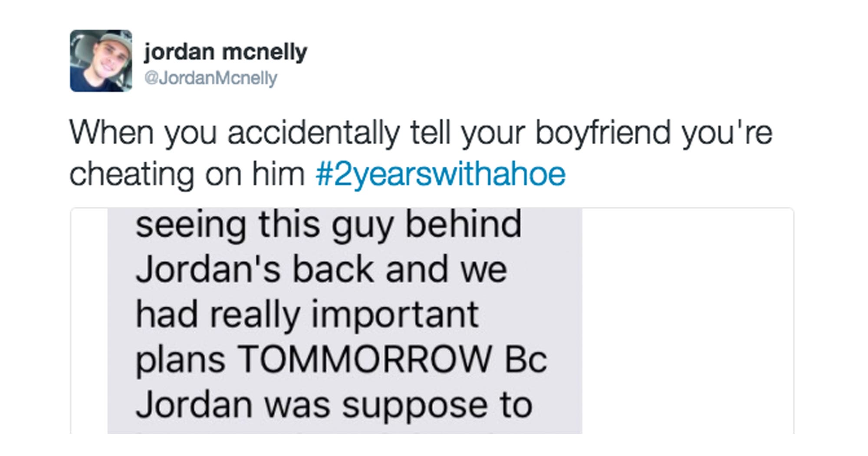
Task: Click the word 'plans' in the message
Action: coord(180,361)
